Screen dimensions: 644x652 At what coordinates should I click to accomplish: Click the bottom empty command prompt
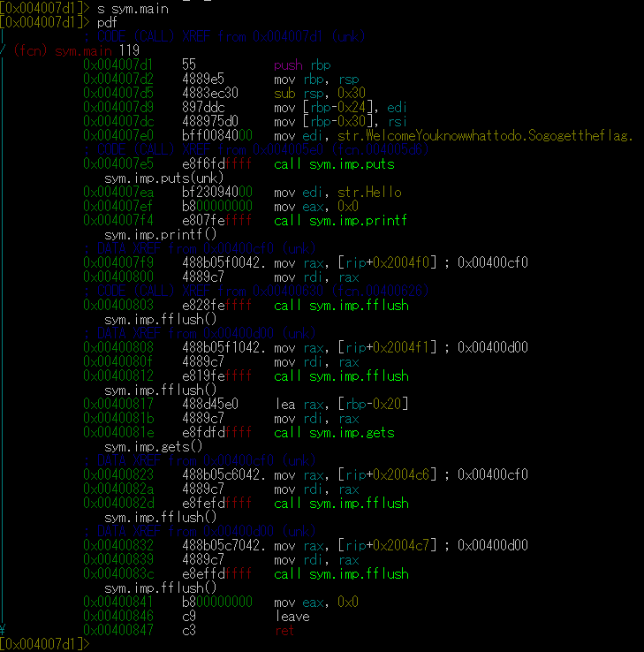(x=45, y=645)
